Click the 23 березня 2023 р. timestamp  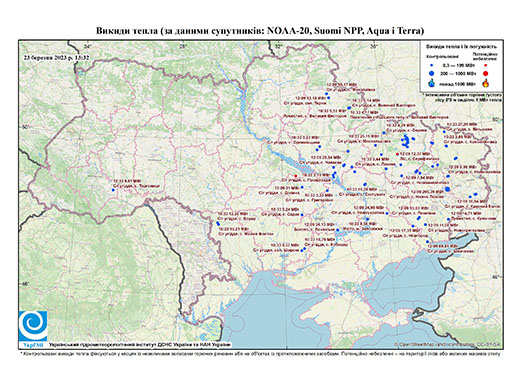click(56, 57)
